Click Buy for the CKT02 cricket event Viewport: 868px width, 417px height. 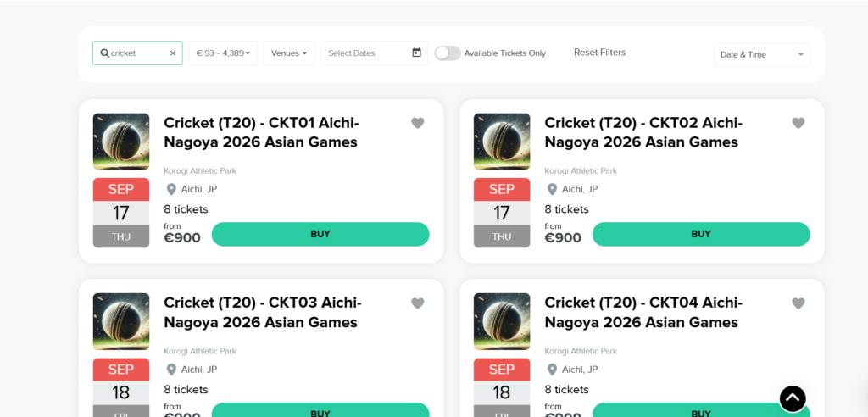click(701, 234)
